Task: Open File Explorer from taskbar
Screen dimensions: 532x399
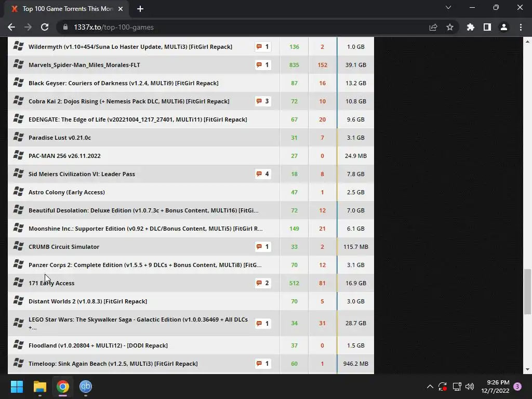Action: [x=40, y=387]
